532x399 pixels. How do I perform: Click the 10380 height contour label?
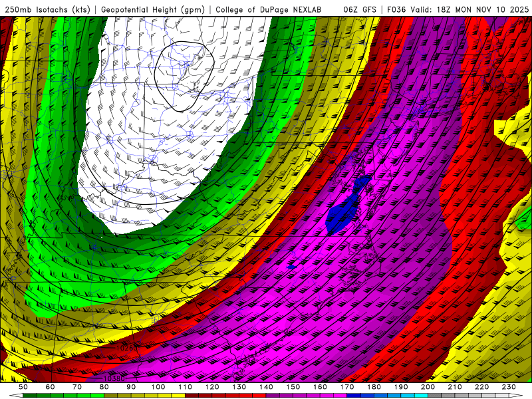[114, 378]
